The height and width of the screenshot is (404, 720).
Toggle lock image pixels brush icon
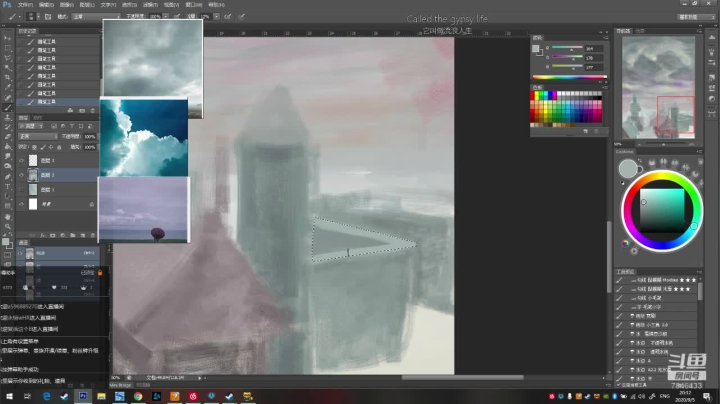tap(43, 147)
